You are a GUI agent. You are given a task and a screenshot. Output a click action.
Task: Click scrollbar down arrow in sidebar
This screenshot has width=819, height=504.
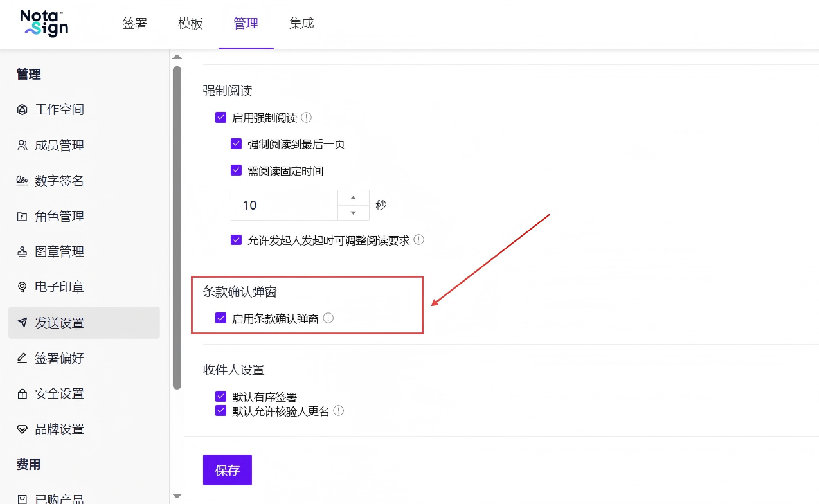click(177, 496)
